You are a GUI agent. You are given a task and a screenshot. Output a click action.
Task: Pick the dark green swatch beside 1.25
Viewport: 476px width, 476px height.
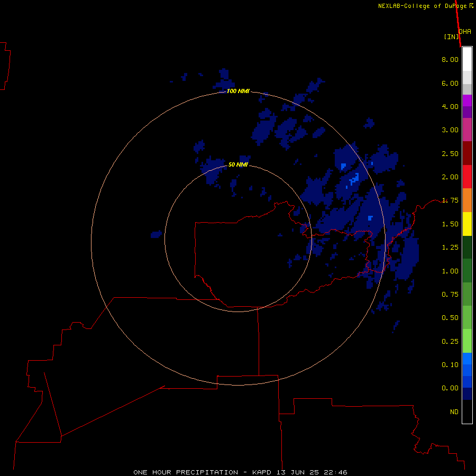pos(467,248)
